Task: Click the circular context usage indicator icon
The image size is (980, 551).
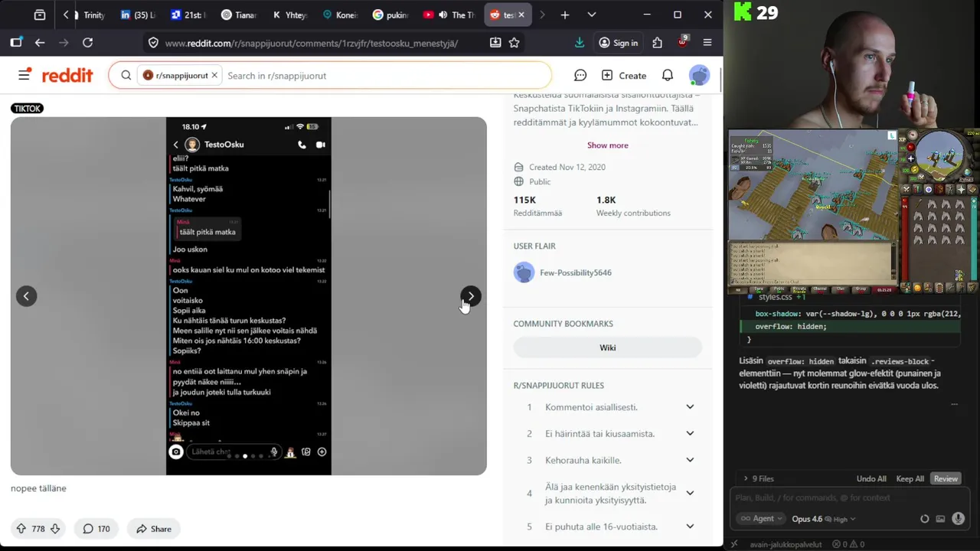Action: point(924,519)
